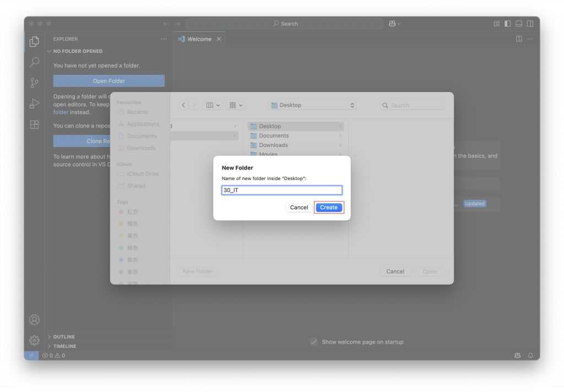Screen dimensions: 564x392
Task: Open Explorer Views and More Actions ellipsis
Action: 164,39
